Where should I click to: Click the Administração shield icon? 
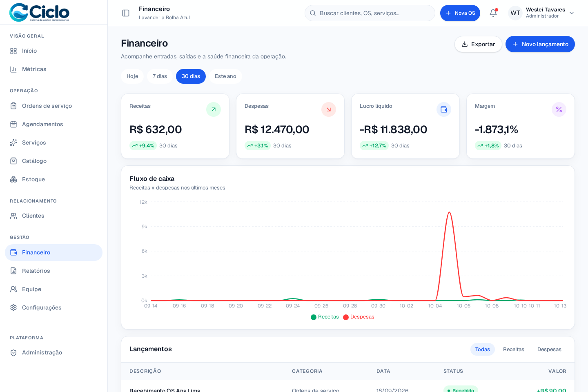13,353
